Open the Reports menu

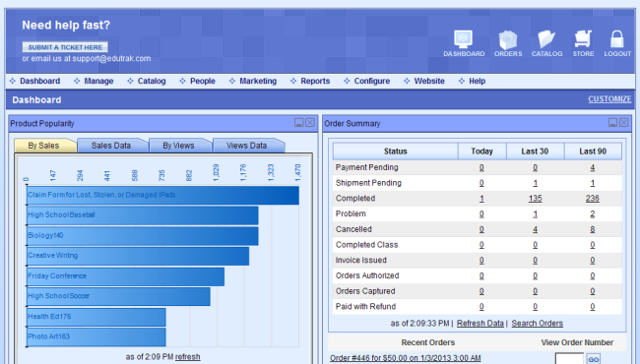coord(315,81)
